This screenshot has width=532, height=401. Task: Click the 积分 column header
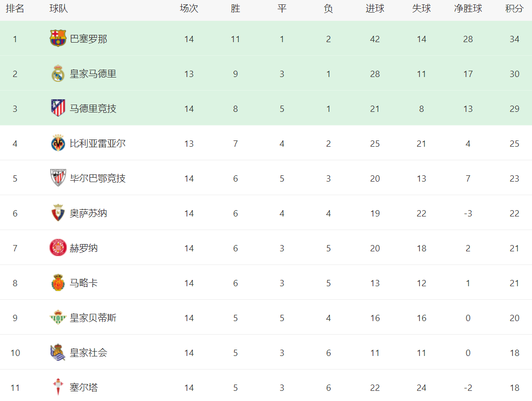click(514, 9)
